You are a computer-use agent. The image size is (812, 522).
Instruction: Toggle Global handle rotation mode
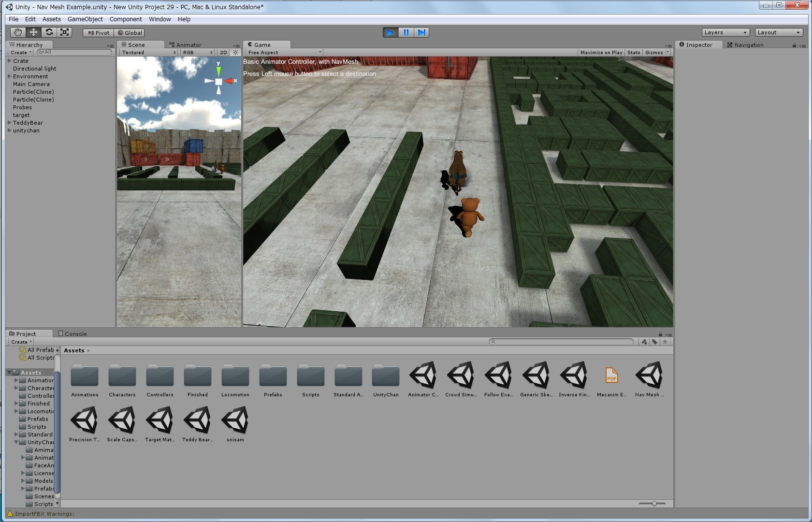[129, 32]
